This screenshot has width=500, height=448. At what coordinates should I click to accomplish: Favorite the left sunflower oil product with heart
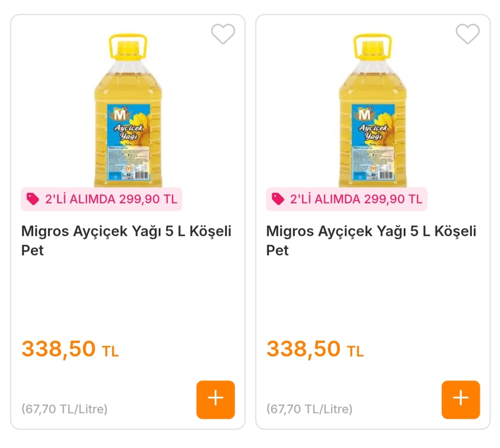point(223,34)
